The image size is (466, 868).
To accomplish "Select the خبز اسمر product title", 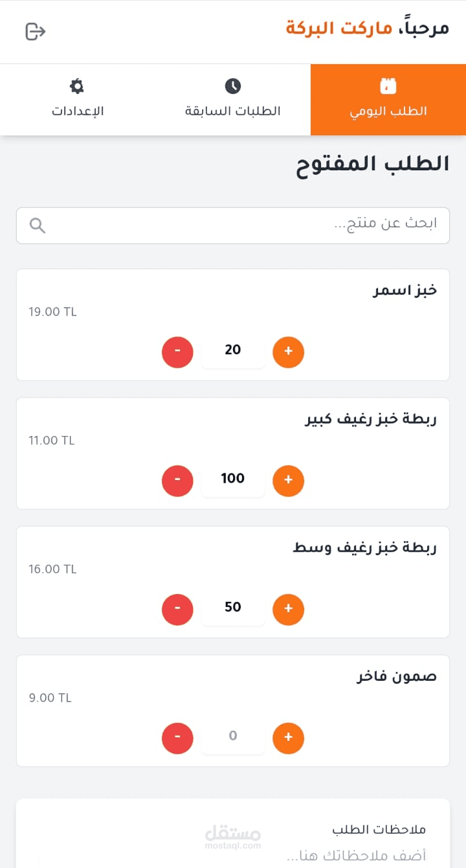I will [x=405, y=290].
